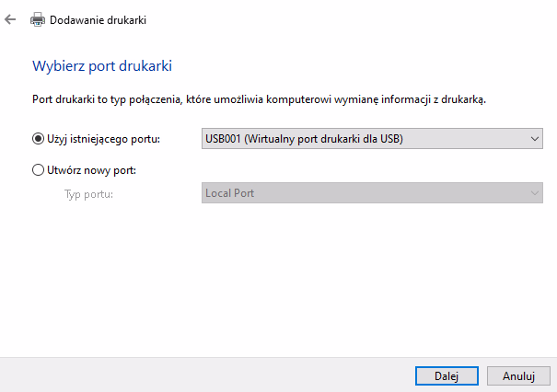557x392 pixels.
Task: Cancel the wizard with Anuluj
Action: pyautogui.click(x=519, y=375)
